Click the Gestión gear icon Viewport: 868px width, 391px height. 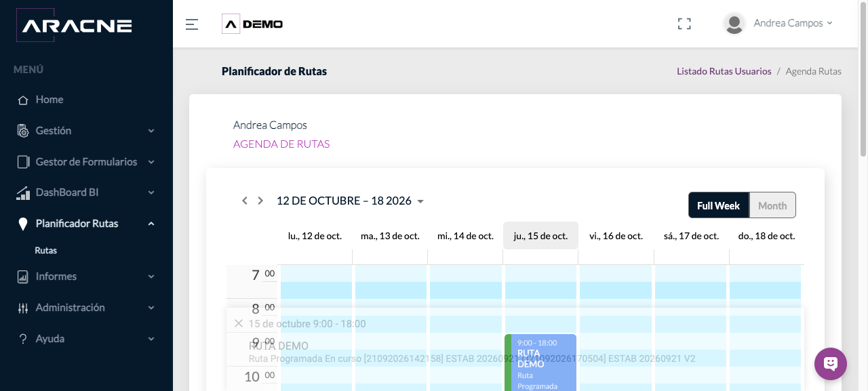[x=23, y=131]
